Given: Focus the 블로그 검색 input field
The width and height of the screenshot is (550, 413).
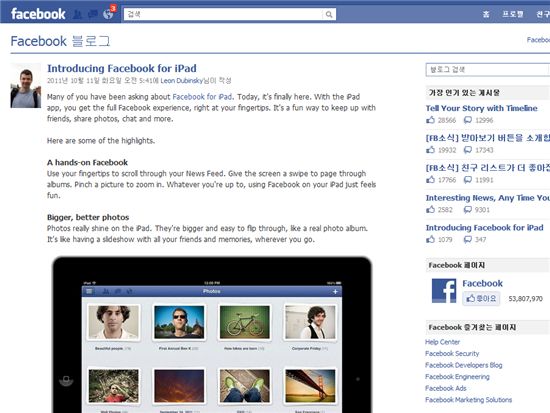Looking at the screenshot, I should [488, 69].
